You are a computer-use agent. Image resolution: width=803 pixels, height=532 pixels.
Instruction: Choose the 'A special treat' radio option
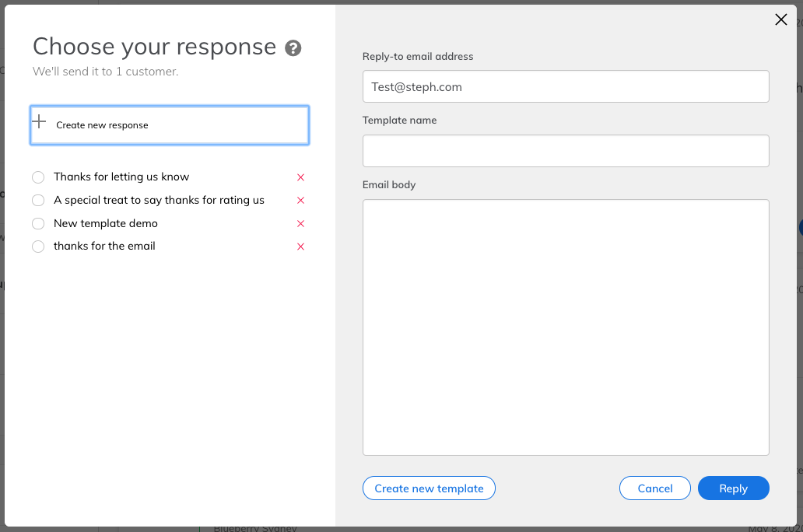[x=38, y=201]
